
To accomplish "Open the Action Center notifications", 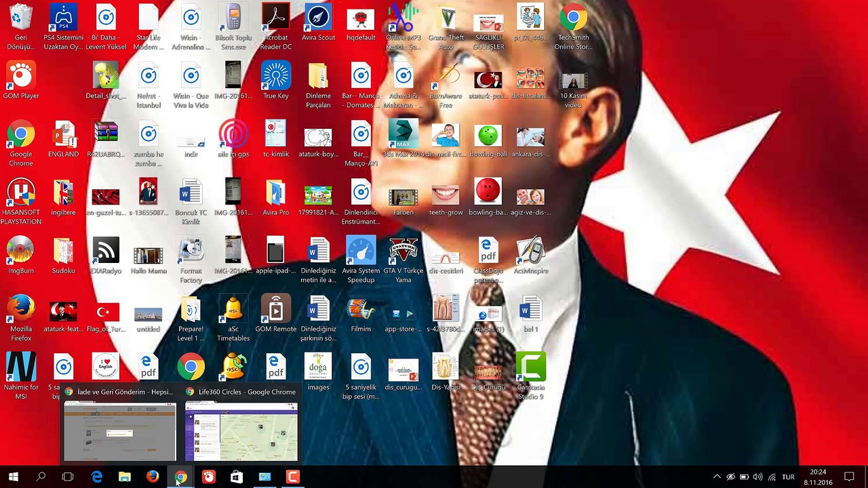I will coord(849,477).
